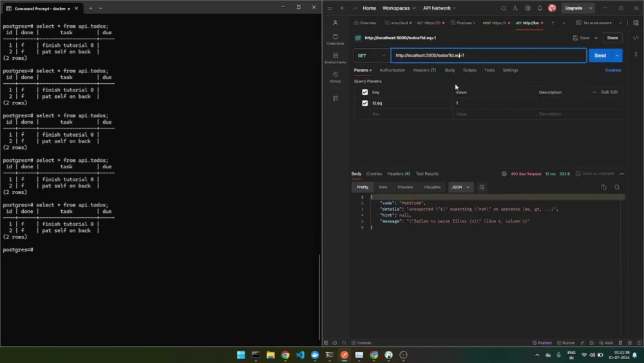The image size is (644, 363).
Task: Open the JSON response format dropdown
Action: [x=460, y=187]
